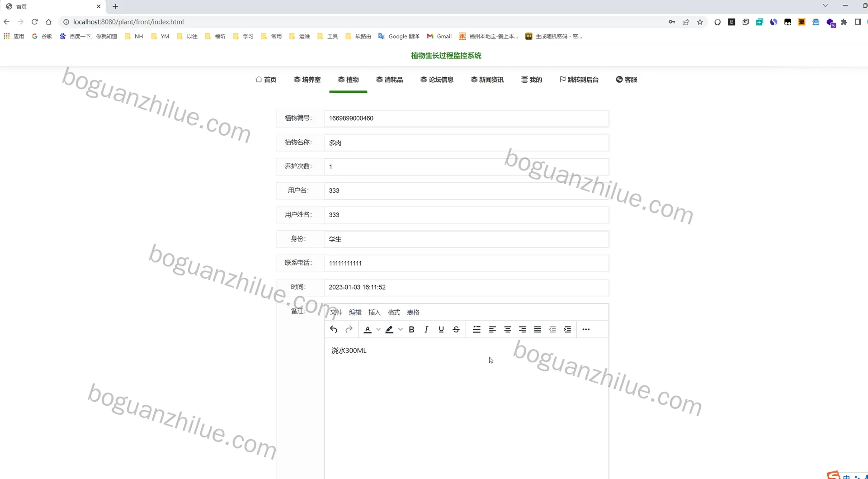Screen dimensions: 868x479
Task: Open a new browser tab
Action: 115,6
